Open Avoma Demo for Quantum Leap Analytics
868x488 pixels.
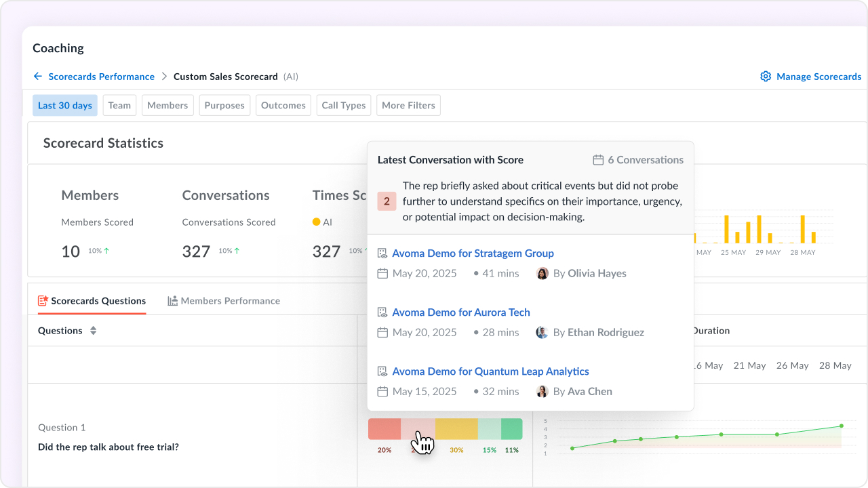[491, 371]
